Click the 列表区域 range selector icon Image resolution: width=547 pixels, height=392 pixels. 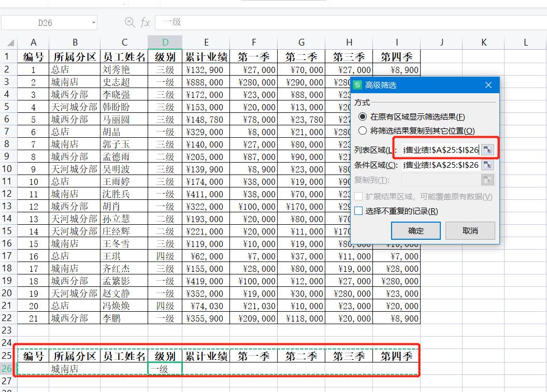pyautogui.click(x=487, y=150)
